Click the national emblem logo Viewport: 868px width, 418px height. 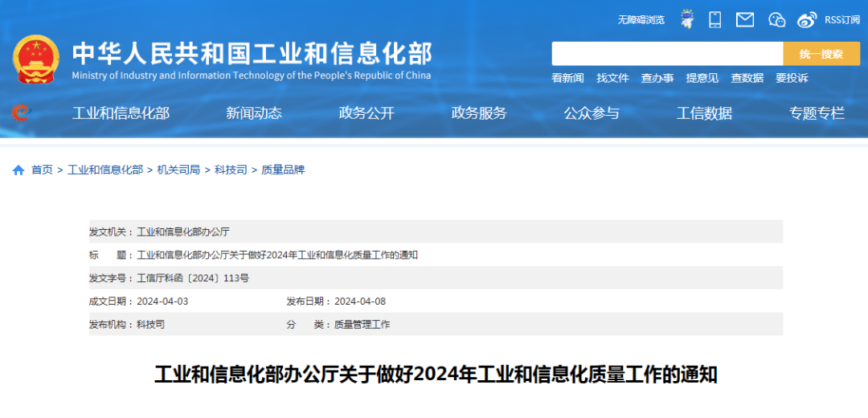35,59
